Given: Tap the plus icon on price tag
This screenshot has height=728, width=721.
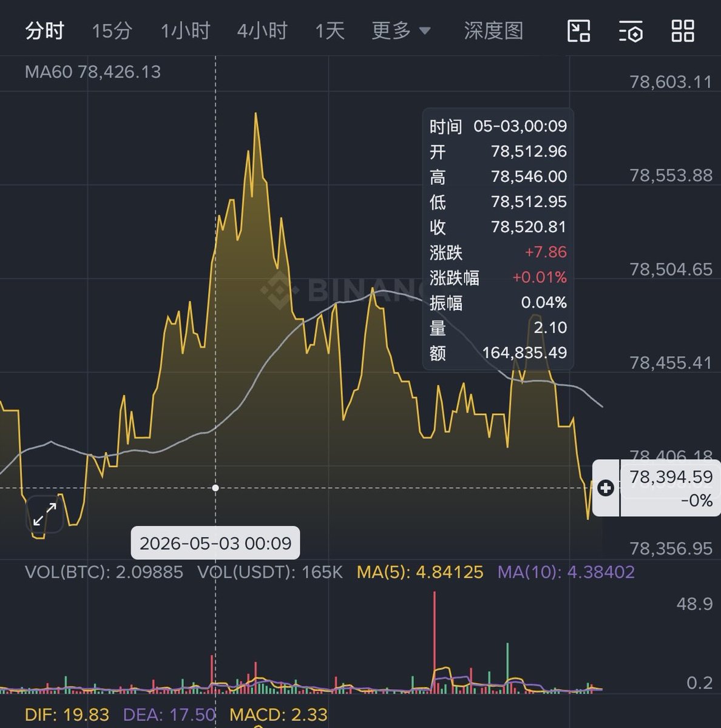Looking at the screenshot, I should pyautogui.click(x=606, y=488).
